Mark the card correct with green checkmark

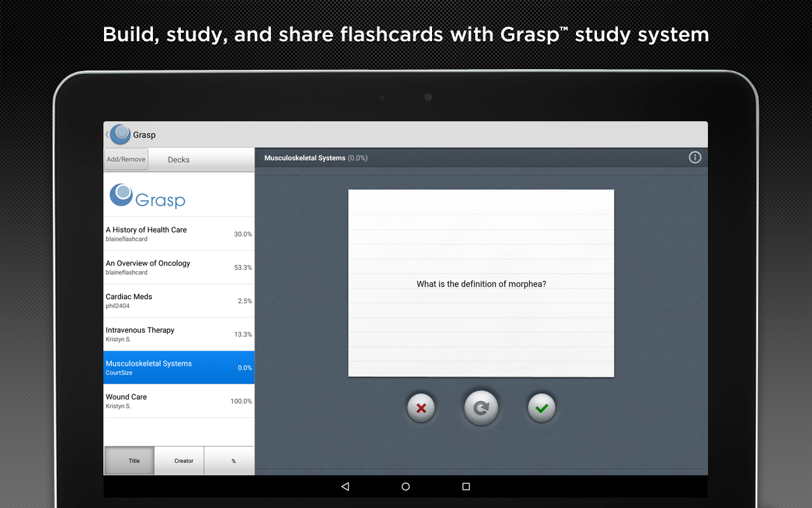click(x=541, y=408)
